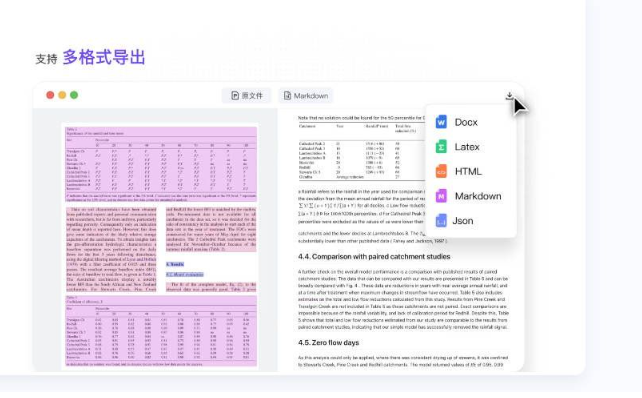The image size is (642, 398).
Task: Select the top highlighted table in PDF
Action: point(161,164)
